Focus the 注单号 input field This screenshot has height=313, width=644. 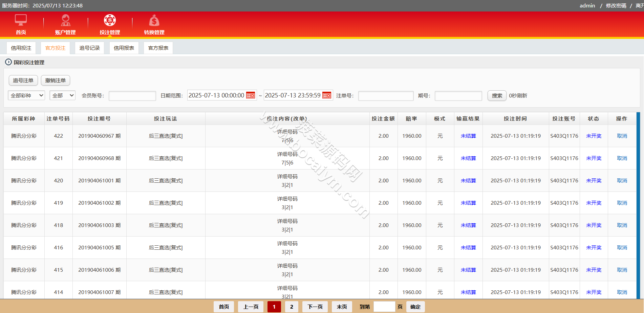coord(386,96)
